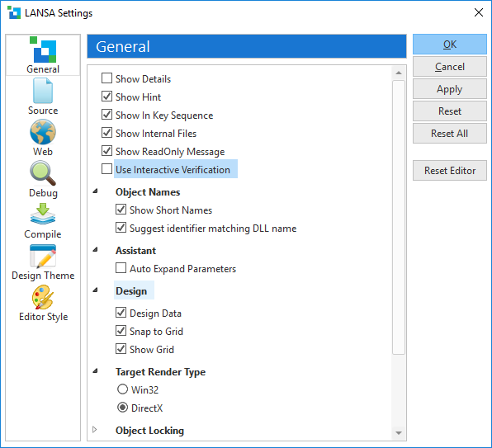
Task: Collapse the Assistant section
Action: click(96, 249)
